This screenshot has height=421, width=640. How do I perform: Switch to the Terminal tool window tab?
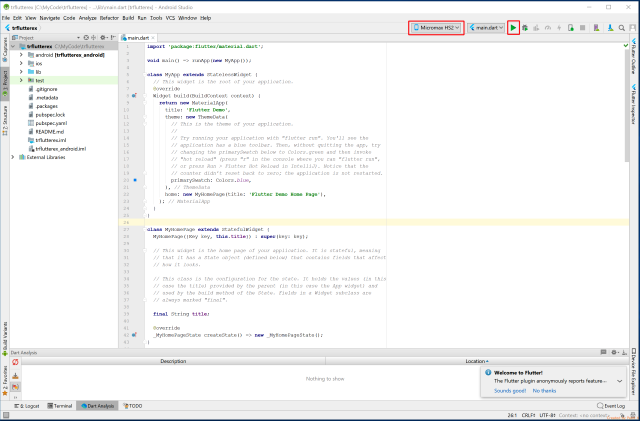pos(58,406)
